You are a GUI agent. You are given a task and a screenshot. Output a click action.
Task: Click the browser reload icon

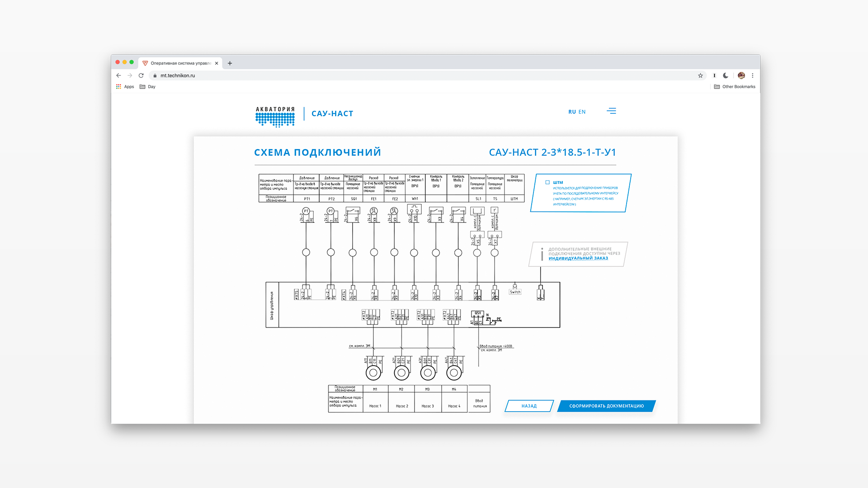point(141,75)
